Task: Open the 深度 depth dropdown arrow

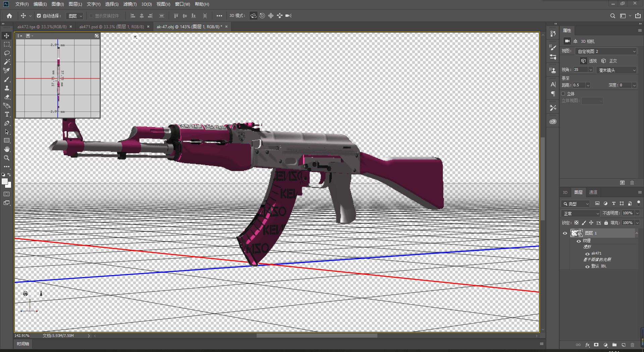Action: pyautogui.click(x=634, y=85)
